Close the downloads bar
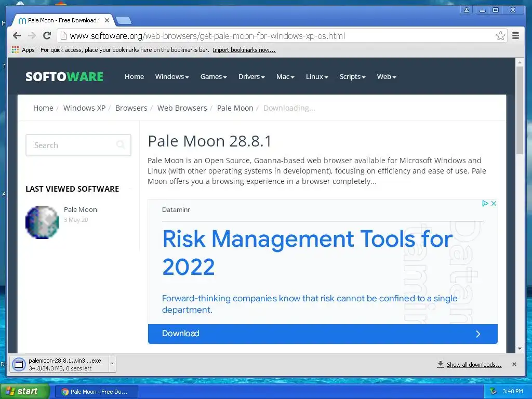This screenshot has width=532, height=399. (x=514, y=364)
